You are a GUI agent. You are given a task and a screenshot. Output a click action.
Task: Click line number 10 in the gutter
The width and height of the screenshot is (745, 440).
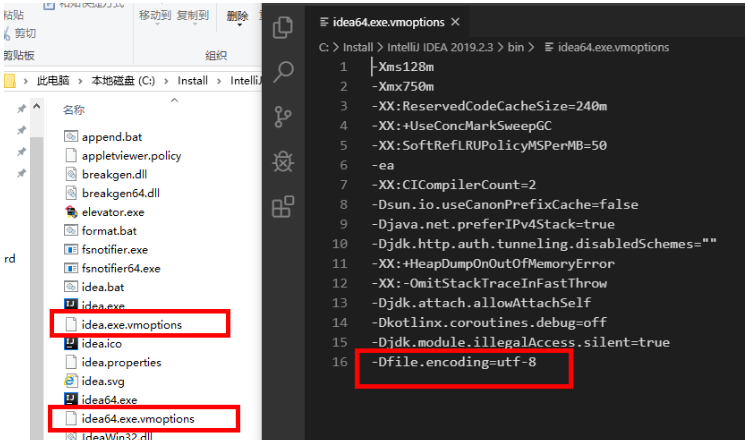pos(340,244)
